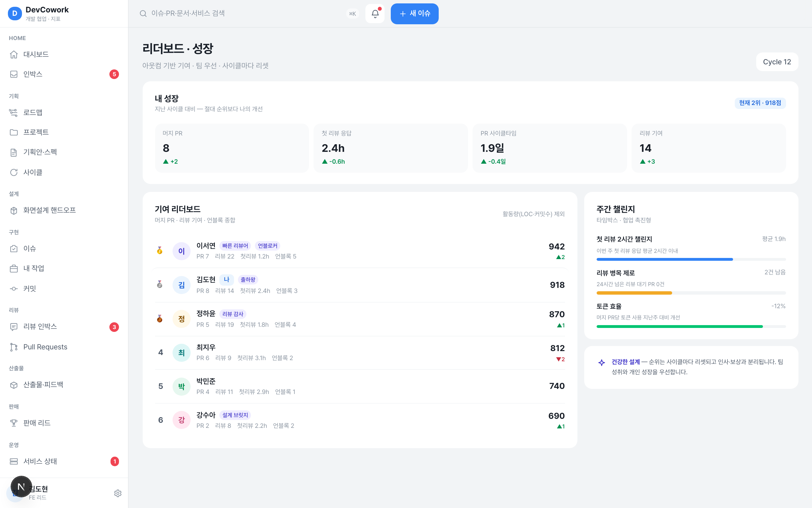The image size is (812, 508).
Task: Click the bronze medal beside 정하윤
Action: pyautogui.click(x=160, y=319)
